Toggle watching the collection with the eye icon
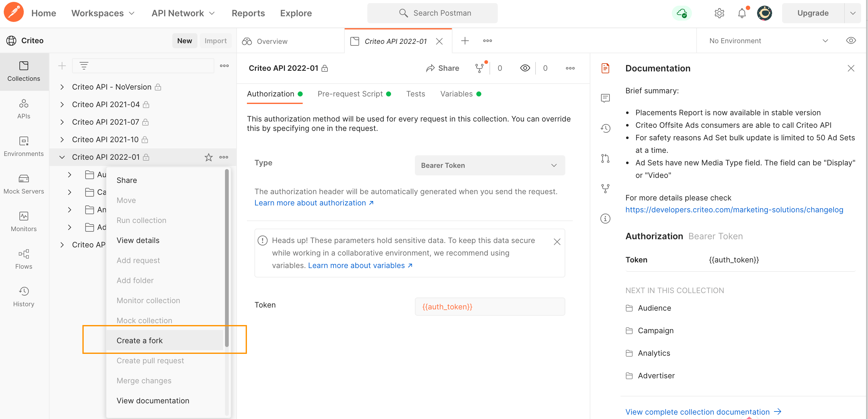Image resolution: width=868 pixels, height=419 pixels. [x=525, y=68]
